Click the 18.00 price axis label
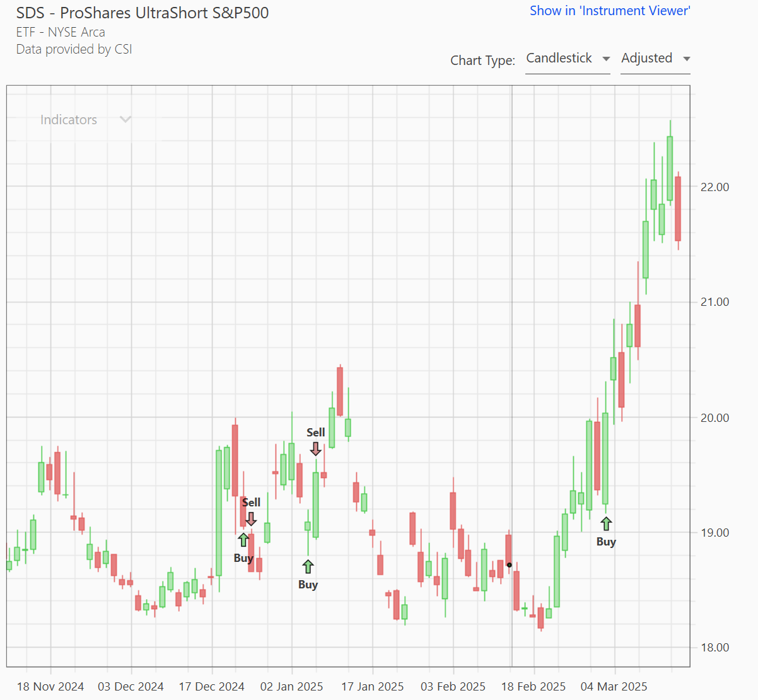The height and width of the screenshot is (700, 758). point(714,648)
